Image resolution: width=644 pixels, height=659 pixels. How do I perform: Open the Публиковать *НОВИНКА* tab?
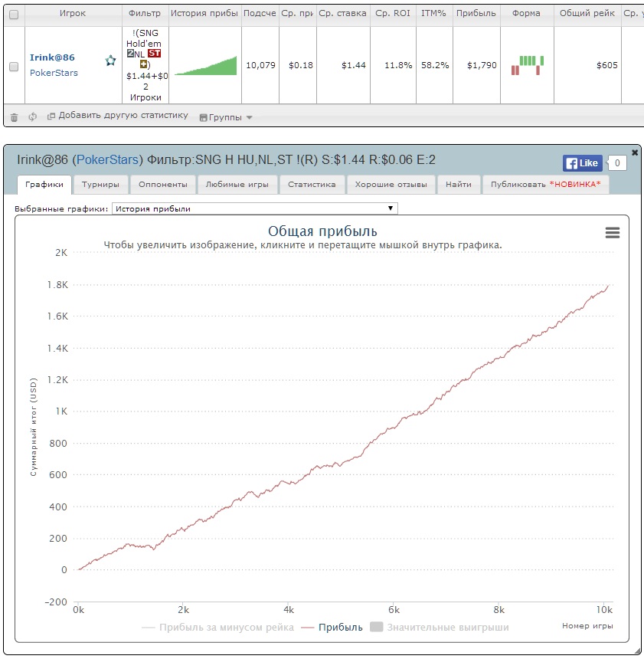[x=546, y=185]
